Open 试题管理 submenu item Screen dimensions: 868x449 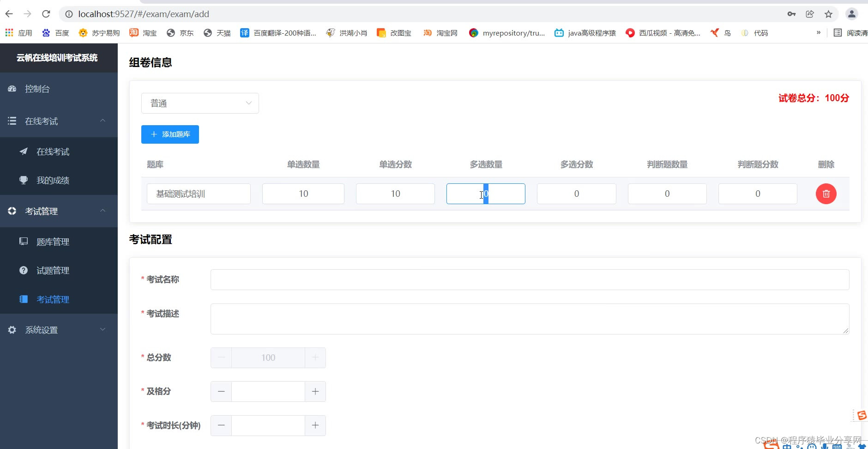pyautogui.click(x=59, y=270)
